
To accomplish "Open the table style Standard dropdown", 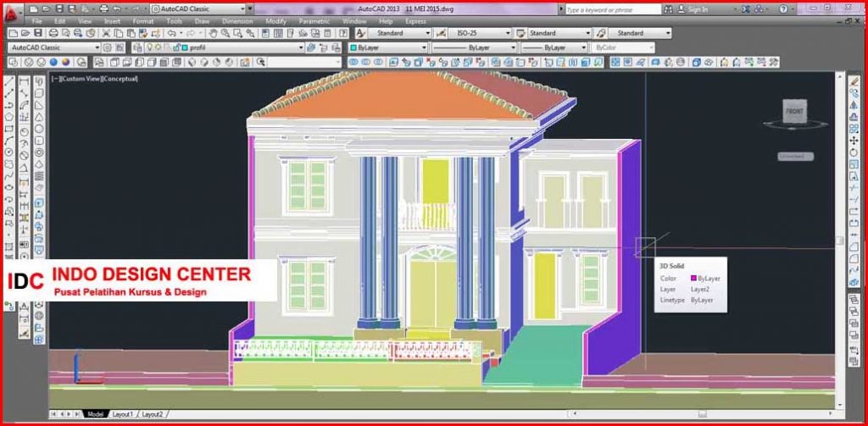I will coord(559,33).
